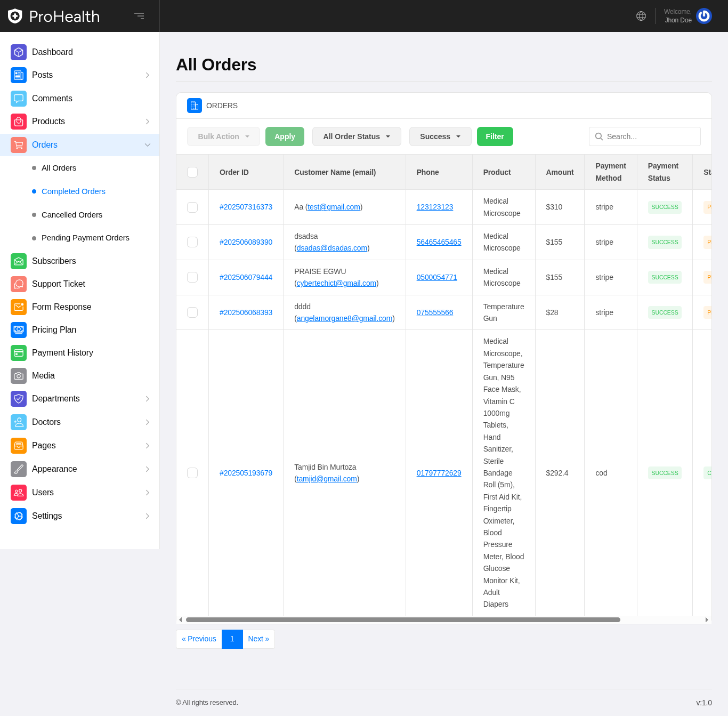The height and width of the screenshot is (716, 728).
Task: Open Completed Orders submenu item
Action: point(74,191)
